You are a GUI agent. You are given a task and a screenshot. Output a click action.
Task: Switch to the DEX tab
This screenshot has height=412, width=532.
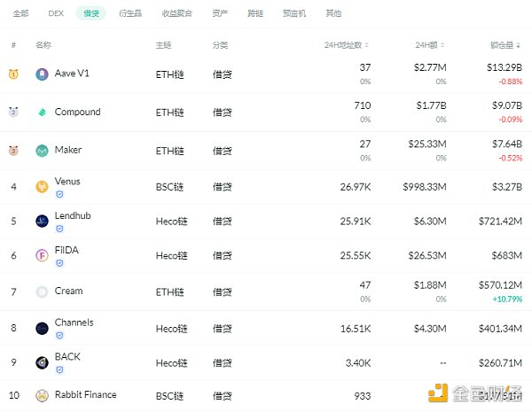[55, 13]
